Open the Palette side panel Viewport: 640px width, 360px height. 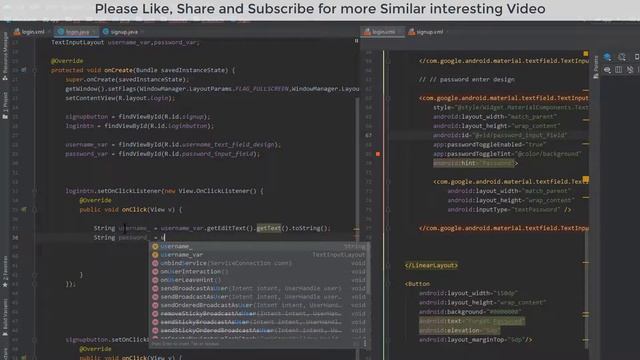pos(596,67)
